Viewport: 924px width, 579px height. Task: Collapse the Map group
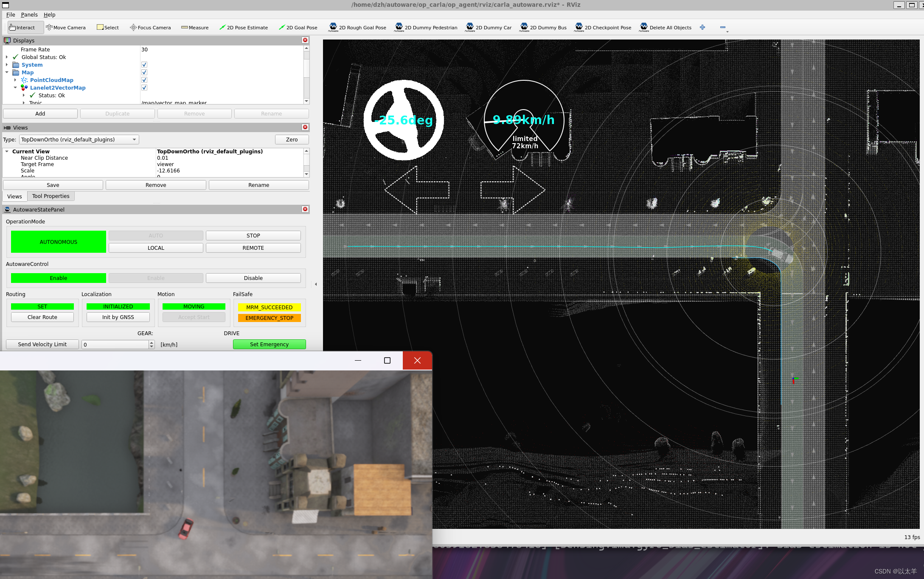[7, 72]
